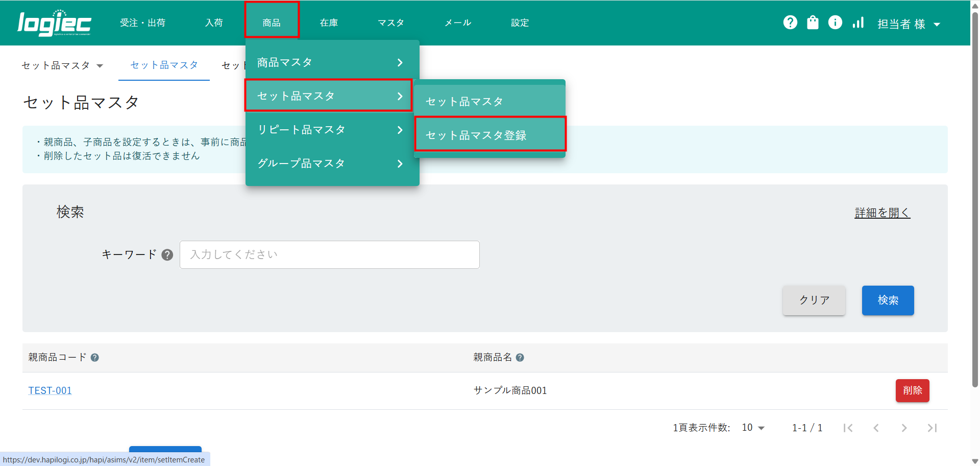Jump to last page in pagination
Viewport: 980px width, 466px height.
[x=932, y=428]
